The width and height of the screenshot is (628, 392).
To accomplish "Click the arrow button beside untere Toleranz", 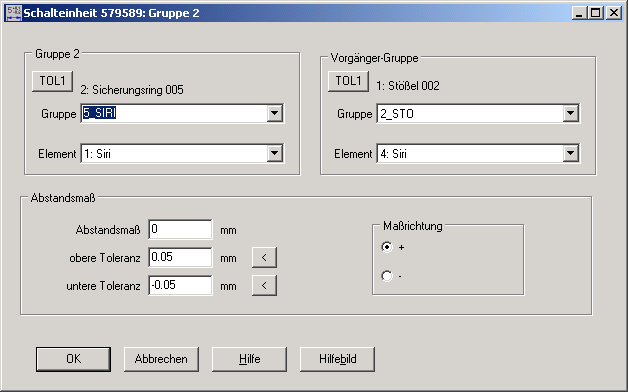I will click(264, 285).
